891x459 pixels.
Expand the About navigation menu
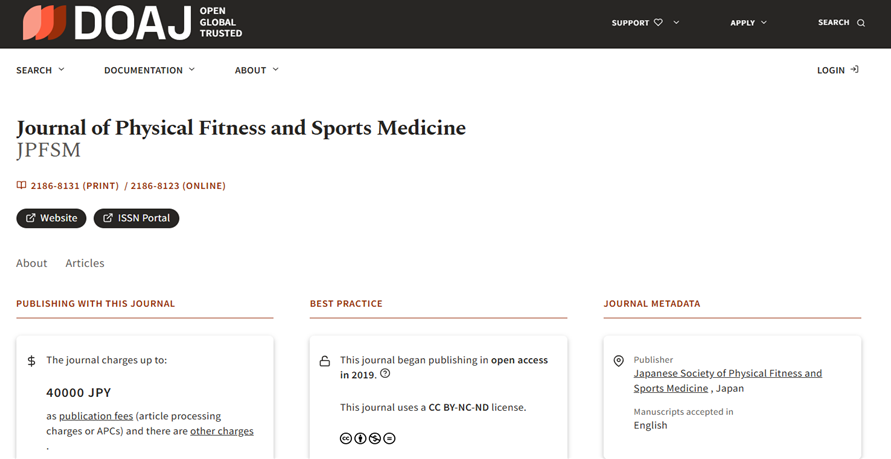coord(257,70)
